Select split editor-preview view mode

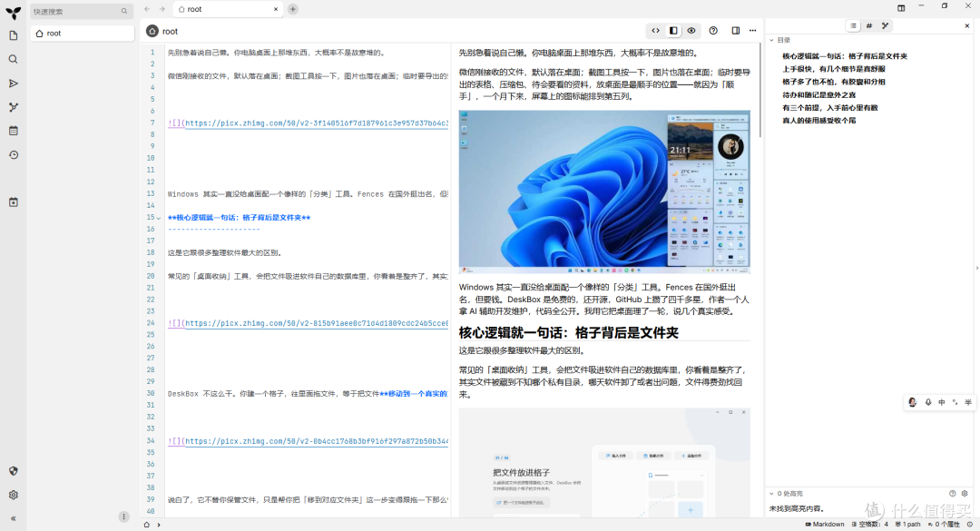(673, 31)
